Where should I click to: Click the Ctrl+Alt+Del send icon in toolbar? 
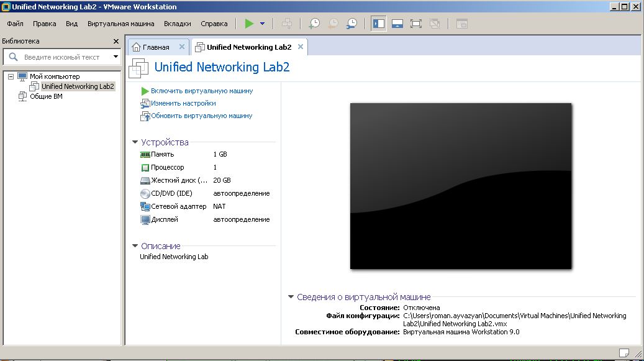pos(287,24)
